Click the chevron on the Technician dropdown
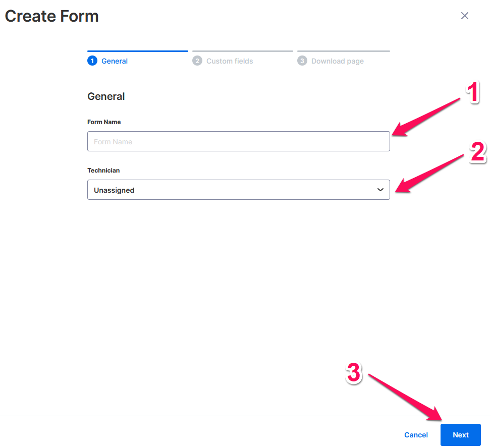 (380, 190)
